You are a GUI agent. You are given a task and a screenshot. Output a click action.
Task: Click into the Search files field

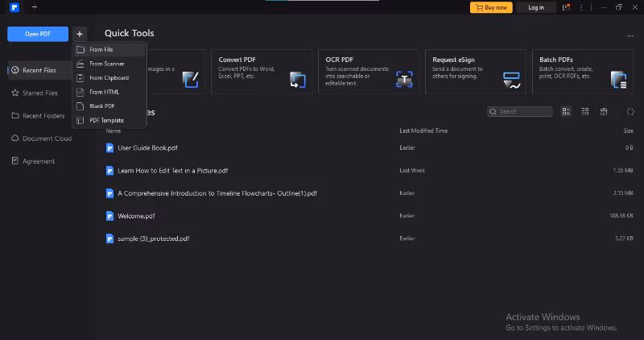coord(523,111)
